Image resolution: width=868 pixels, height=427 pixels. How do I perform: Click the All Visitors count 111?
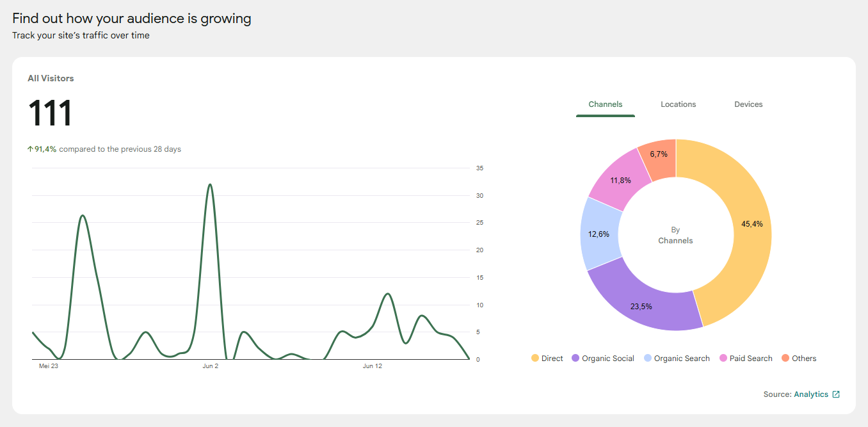point(50,114)
